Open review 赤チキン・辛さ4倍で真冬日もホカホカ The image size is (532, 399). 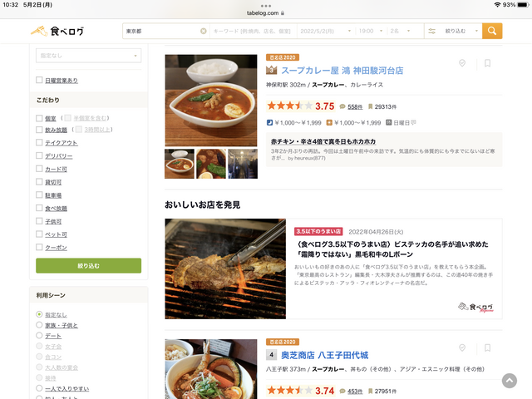(323, 141)
